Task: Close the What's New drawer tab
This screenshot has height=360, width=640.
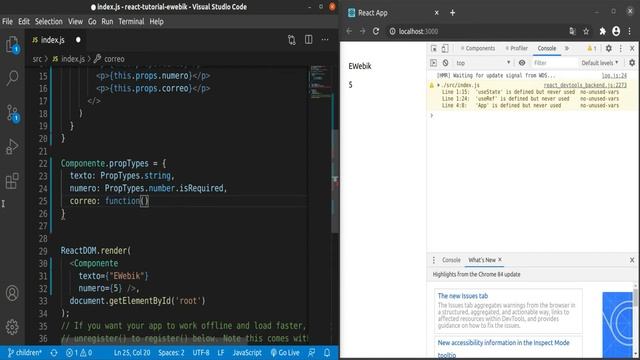Action: (x=500, y=260)
